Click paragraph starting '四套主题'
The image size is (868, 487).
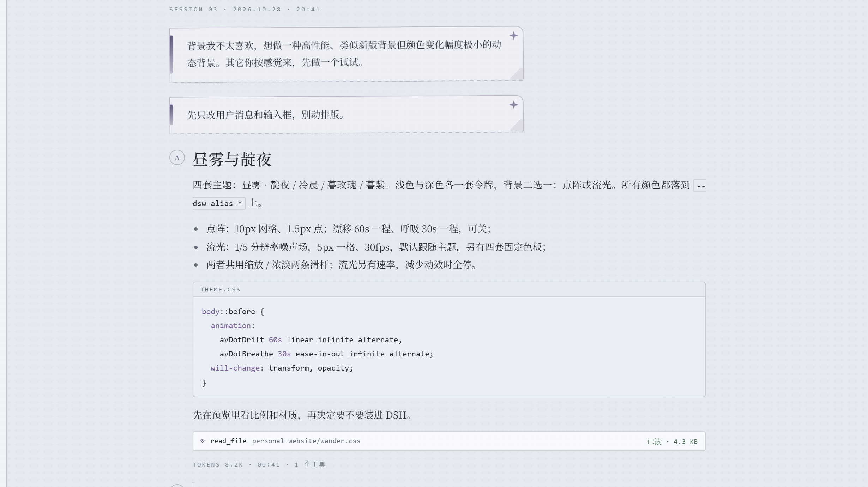[x=449, y=194]
